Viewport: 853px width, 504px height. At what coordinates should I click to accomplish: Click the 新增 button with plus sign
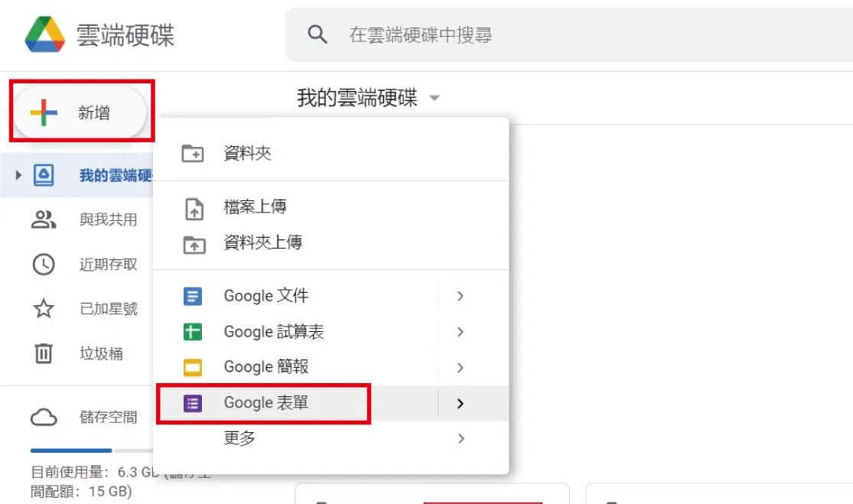pos(80,112)
